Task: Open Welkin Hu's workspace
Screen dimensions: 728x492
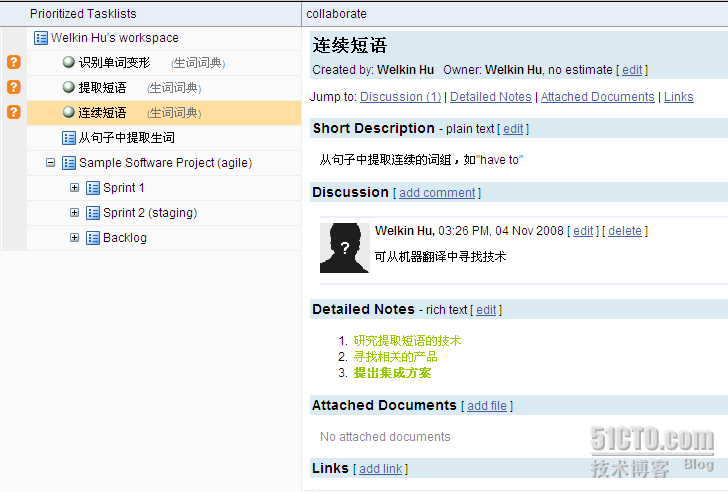Action: [115, 38]
